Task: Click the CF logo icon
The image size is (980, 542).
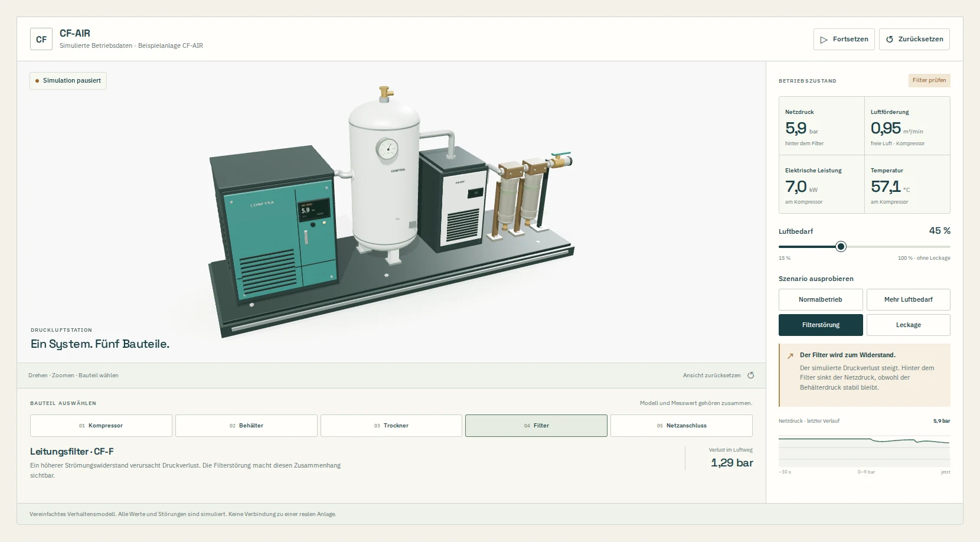Action: pos(41,39)
